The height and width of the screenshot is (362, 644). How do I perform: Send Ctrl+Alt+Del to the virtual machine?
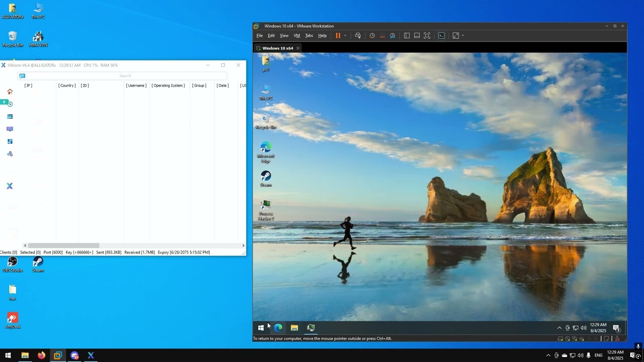pyautogui.click(x=358, y=36)
